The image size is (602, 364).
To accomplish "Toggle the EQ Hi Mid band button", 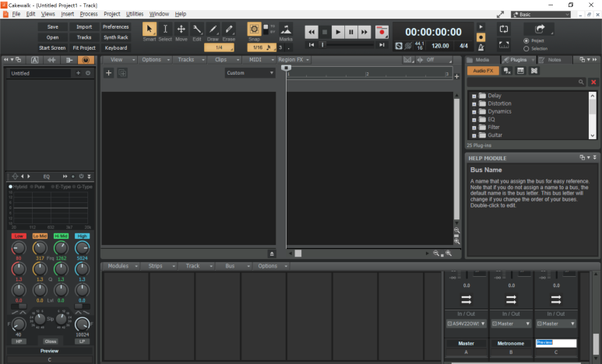I will [61, 236].
